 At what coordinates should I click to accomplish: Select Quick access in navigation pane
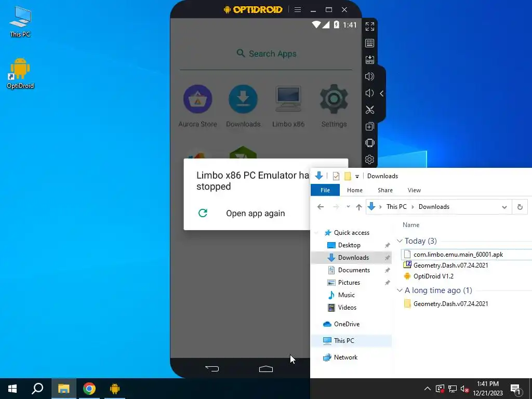(x=352, y=232)
